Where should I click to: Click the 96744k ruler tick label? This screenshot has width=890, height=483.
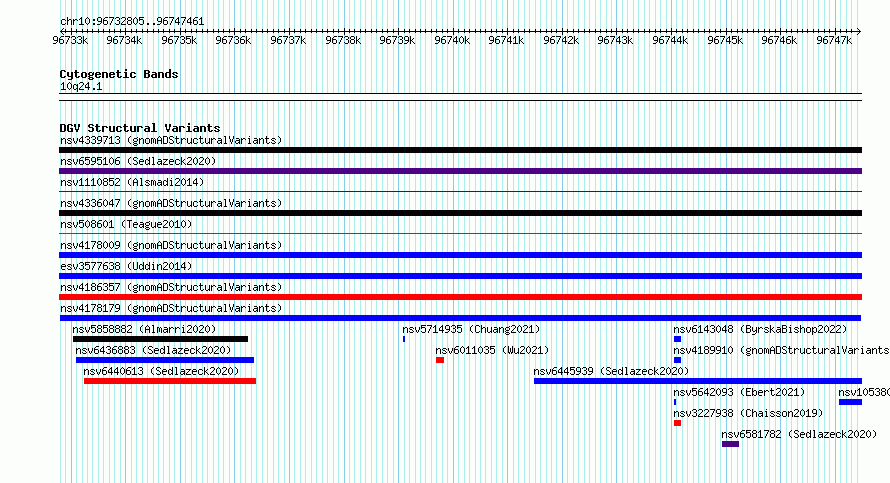click(x=670, y=40)
